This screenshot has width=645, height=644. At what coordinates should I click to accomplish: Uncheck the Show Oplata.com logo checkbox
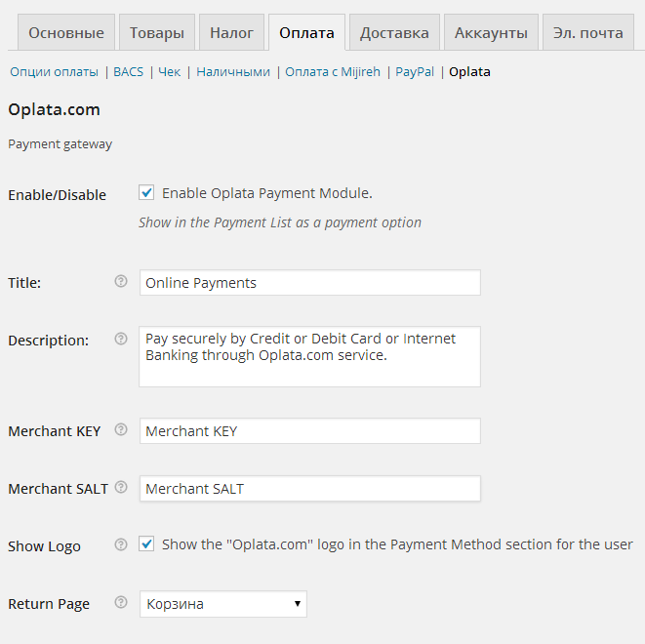(x=146, y=543)
